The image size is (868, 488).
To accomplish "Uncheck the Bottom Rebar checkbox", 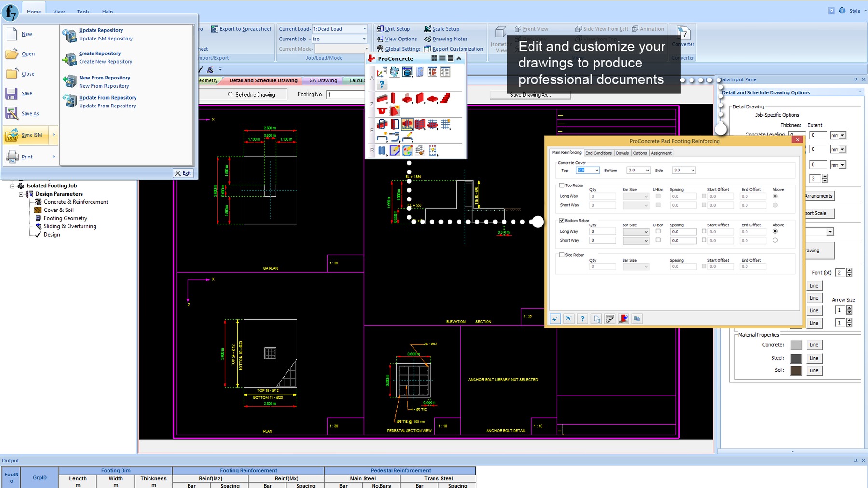I will click(562, 220).
